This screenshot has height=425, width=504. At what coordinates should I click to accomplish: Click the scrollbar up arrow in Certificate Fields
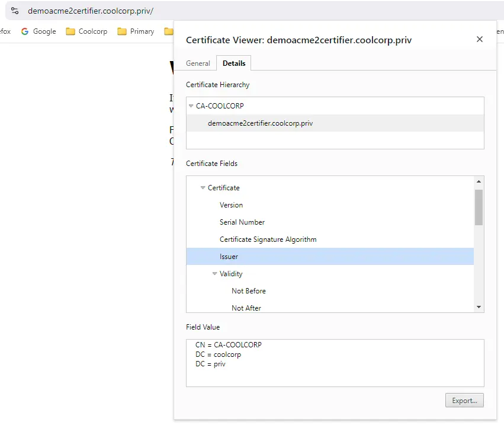click(479, 181)
